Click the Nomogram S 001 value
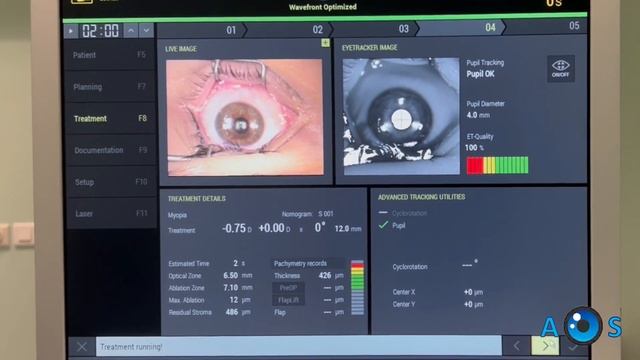The image size is (640, 360). pyautogui.click(x=326, y=213)
